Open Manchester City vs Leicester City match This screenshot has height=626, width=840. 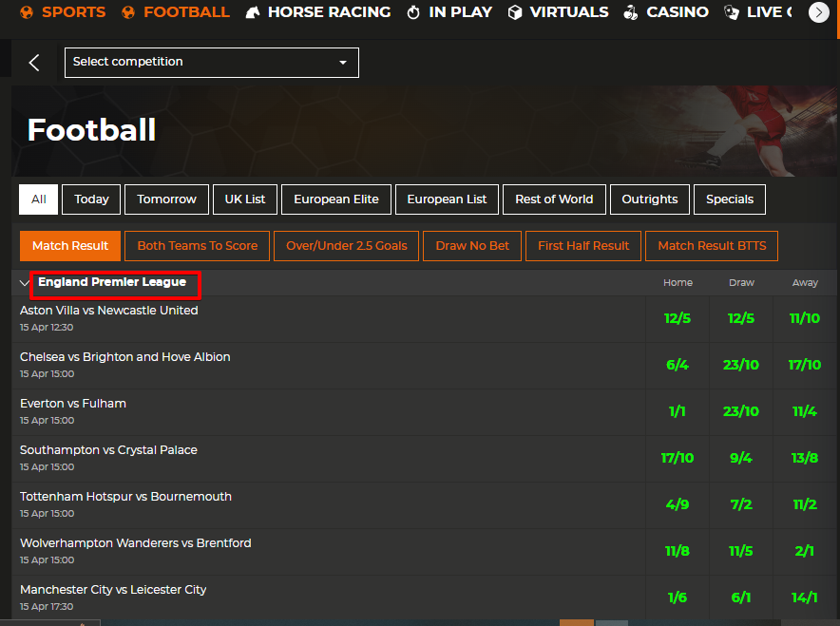113,590
